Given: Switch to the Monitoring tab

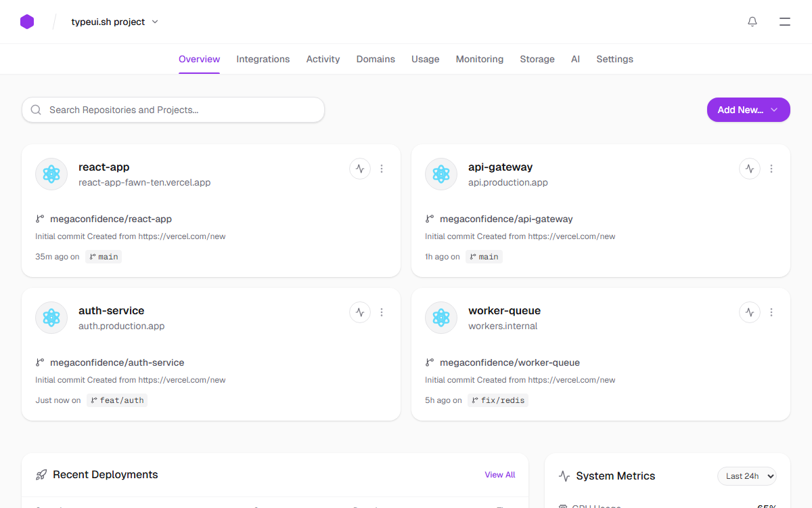Looking at the screenshot, I should click(x=480, y=59).
